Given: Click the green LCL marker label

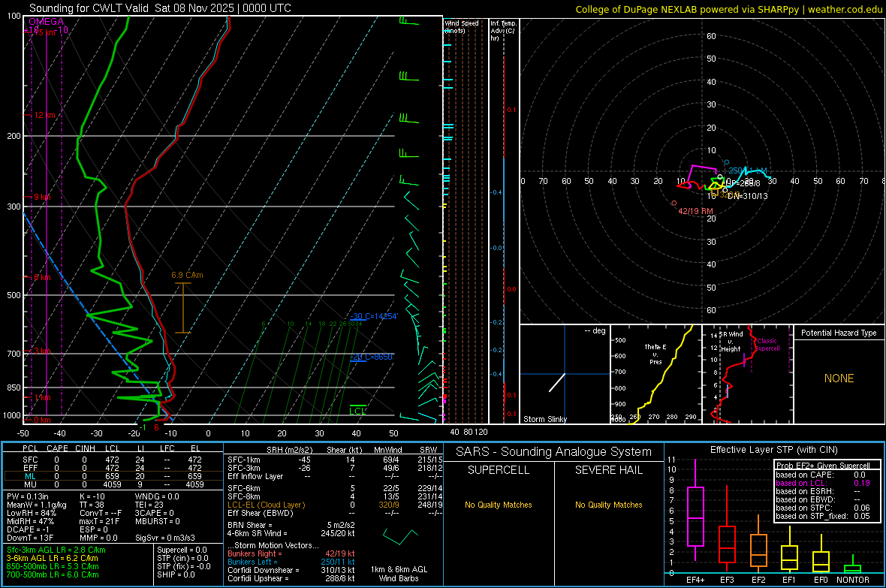Looking at the screenshot, I should 357,411.
